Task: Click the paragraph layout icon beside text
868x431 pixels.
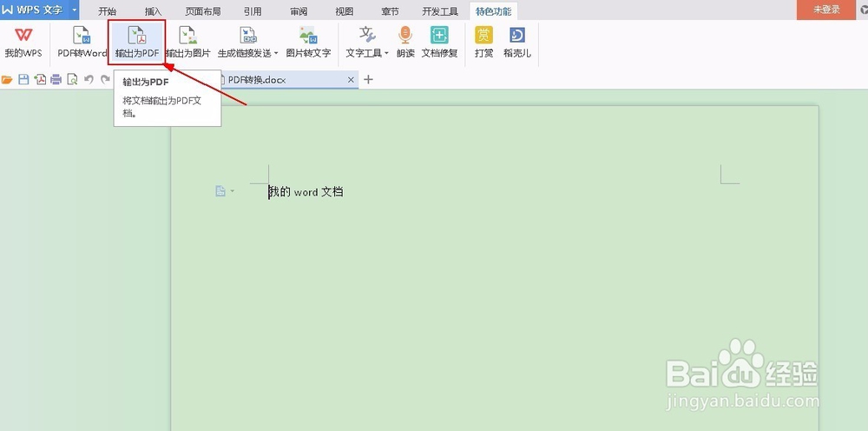Action: pyautogui.click(x=220, y=191)
